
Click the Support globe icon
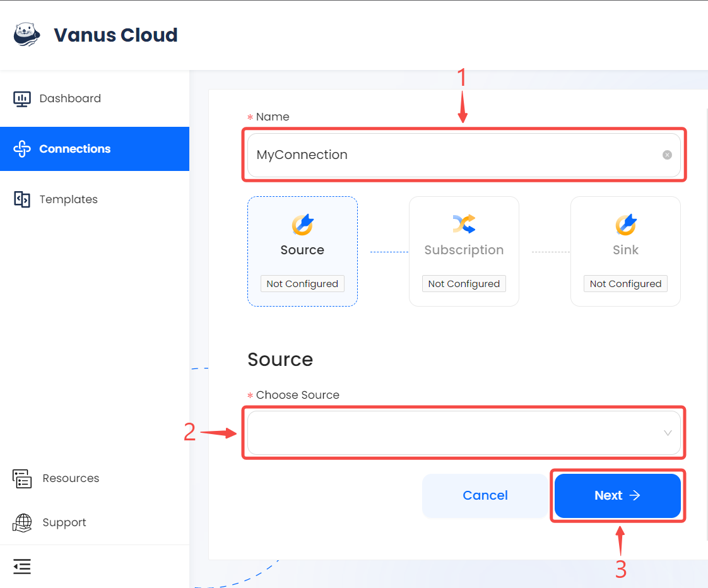22,523
